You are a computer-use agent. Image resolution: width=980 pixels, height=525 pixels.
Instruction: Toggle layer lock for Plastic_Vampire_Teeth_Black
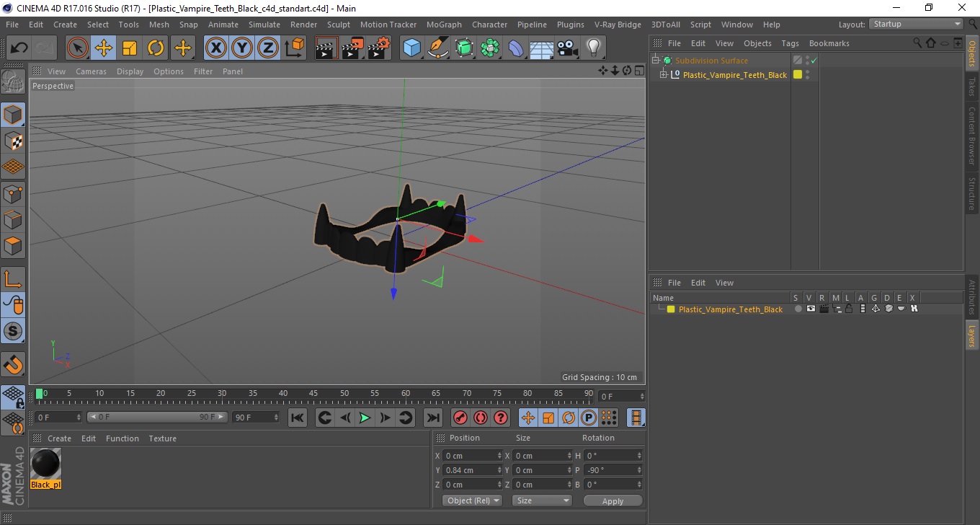(x=850, y=309)
